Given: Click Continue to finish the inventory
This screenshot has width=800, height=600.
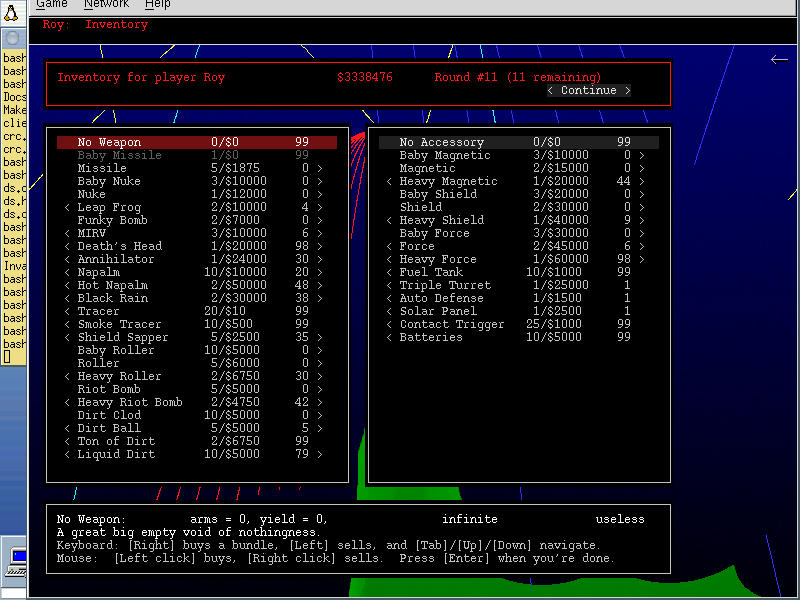Looking at the screenshot, I should [x=589, y=90].
